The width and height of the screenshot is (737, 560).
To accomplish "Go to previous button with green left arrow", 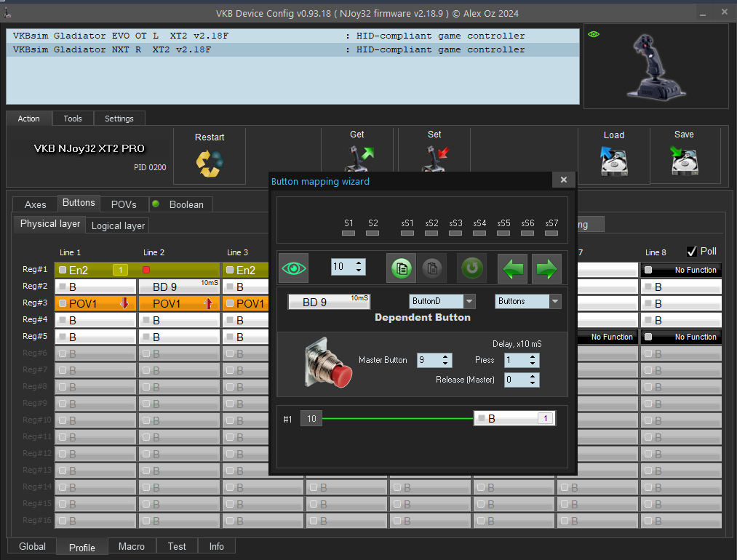I will pyautogui.click(x=512, y=268).
